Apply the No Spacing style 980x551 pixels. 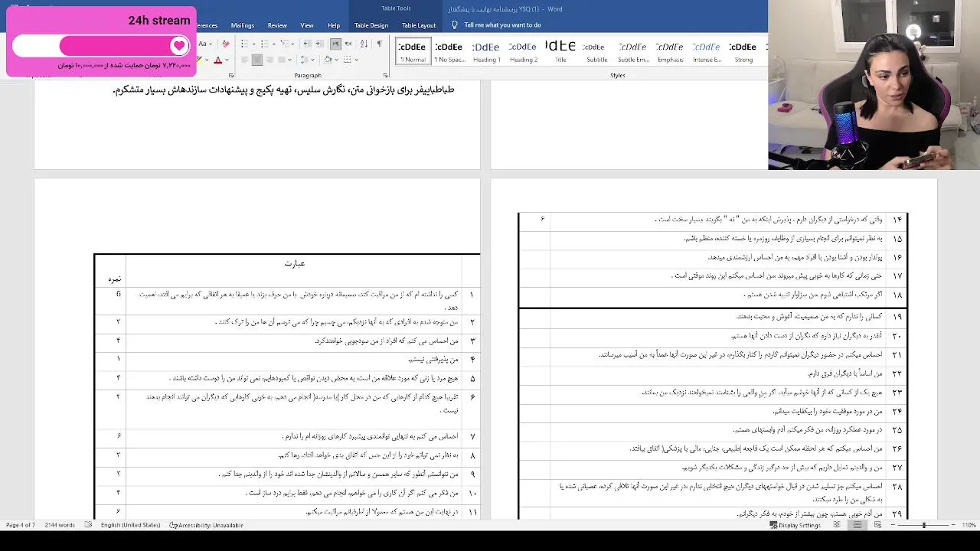449,51
